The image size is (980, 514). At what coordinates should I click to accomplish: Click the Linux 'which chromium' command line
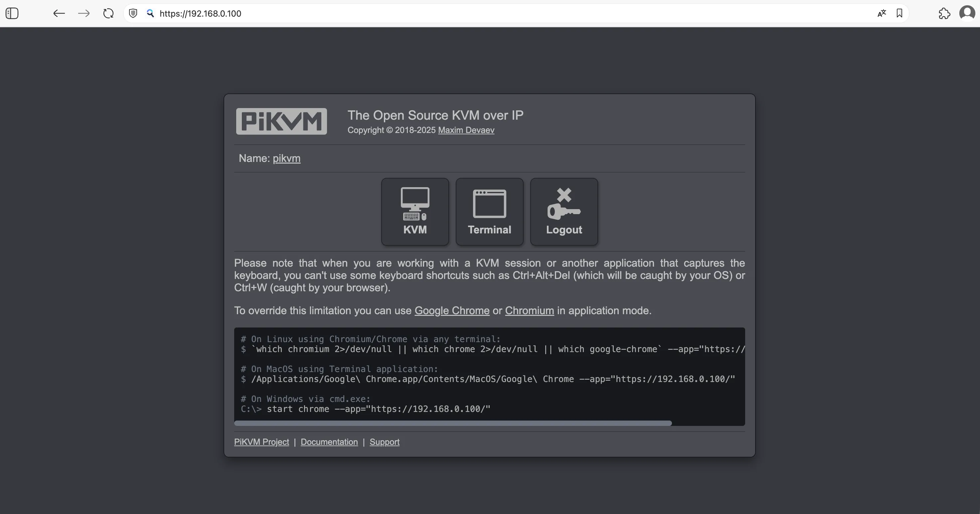(493, 349)
